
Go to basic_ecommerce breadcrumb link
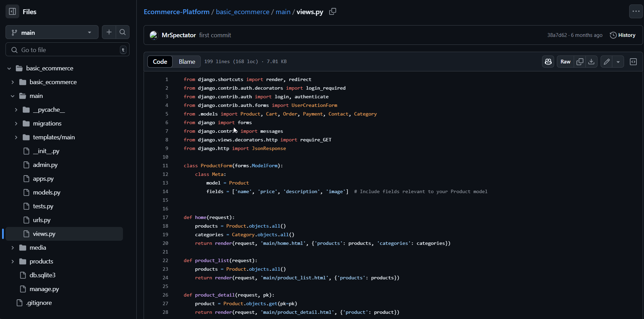[x=242, y=12]
